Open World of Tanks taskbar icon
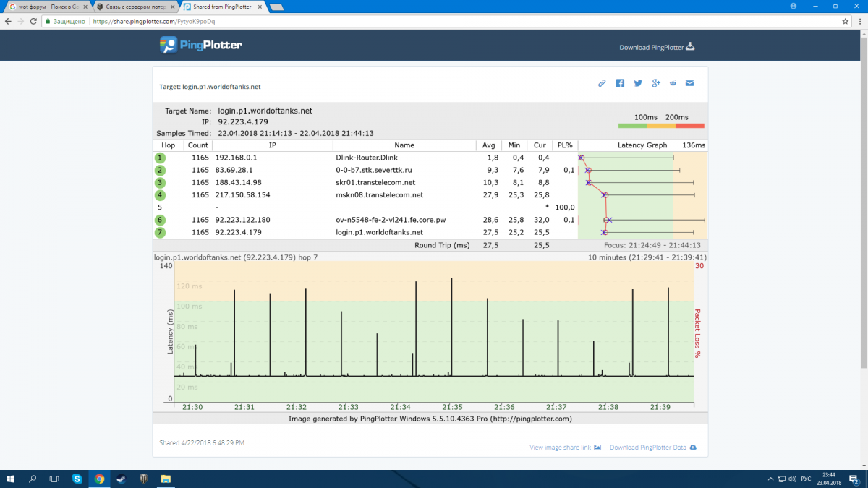This screenshot has width=868, height=488. pyautogui.click(x=143, y=479)
